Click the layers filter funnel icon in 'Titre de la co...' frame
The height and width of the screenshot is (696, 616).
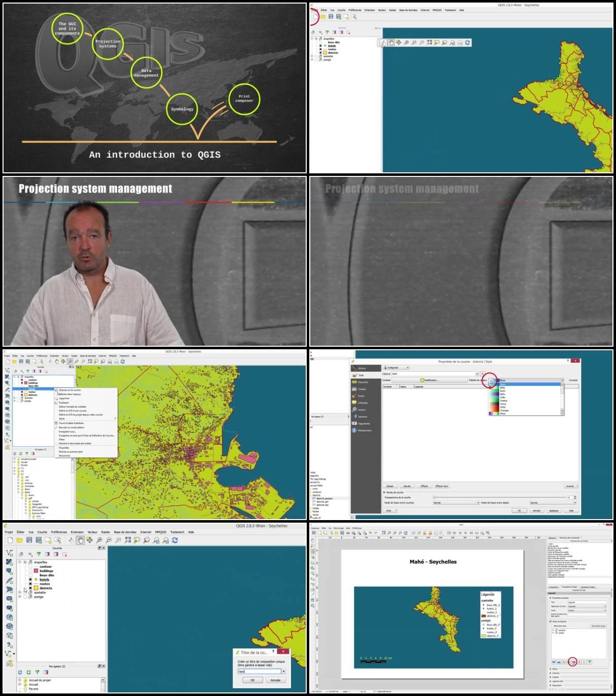point(39,554)
